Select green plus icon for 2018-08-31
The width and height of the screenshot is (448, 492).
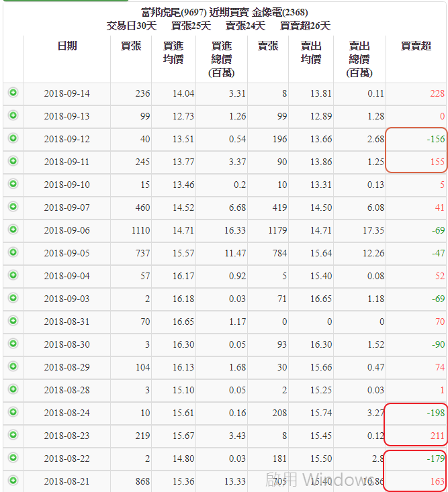[x=13, y=321]
